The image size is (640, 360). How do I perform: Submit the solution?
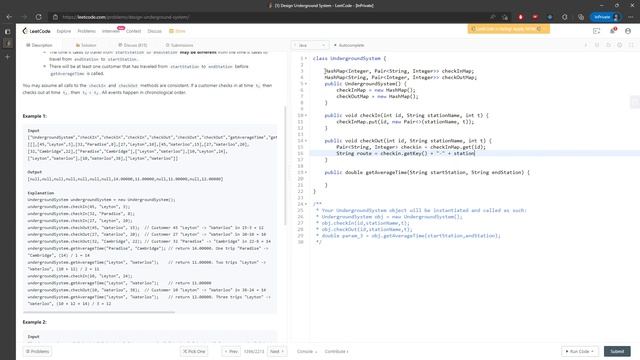coord(617,351)
